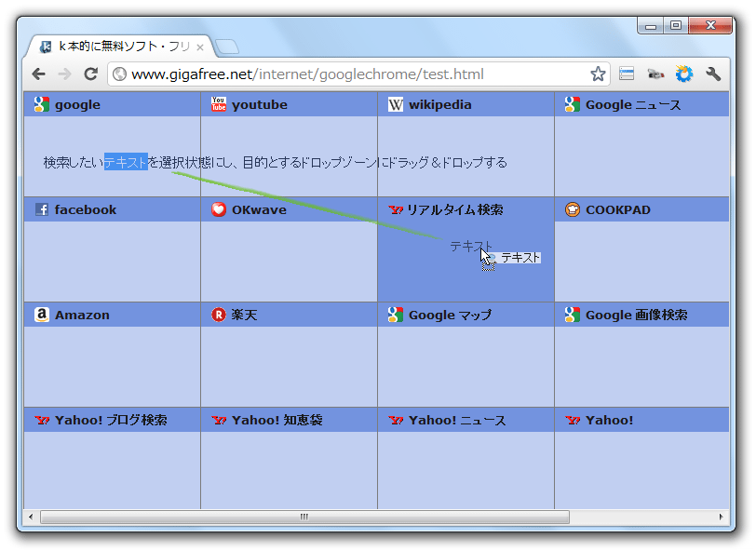This screenshot has width=756, height=551.
Task: Open a new tab
Action: coord(226,47)
